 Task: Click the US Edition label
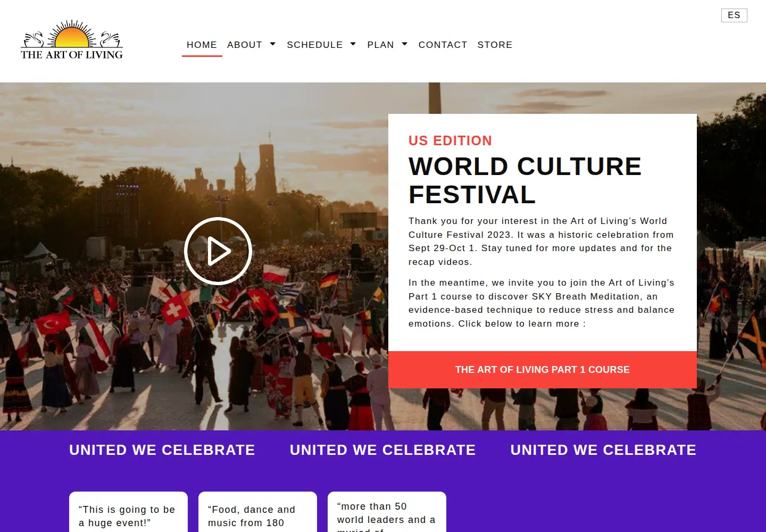(450, 140)
